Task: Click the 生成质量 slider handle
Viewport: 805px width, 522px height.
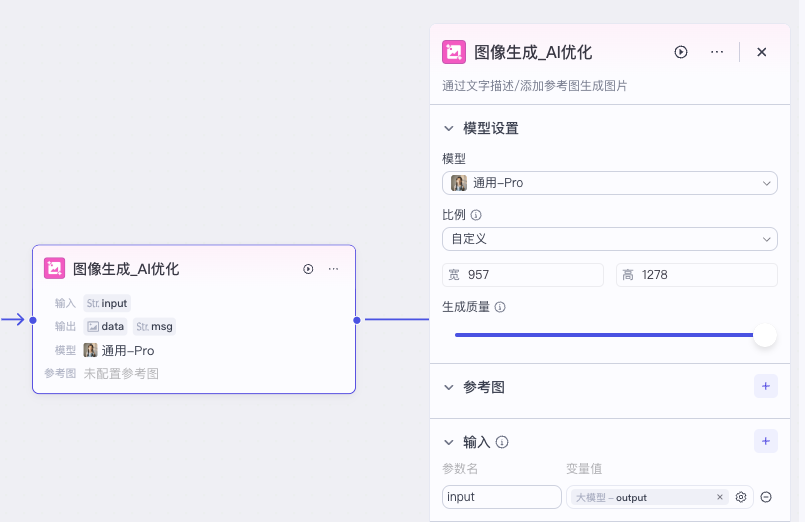Action: [x=764, y=335]
